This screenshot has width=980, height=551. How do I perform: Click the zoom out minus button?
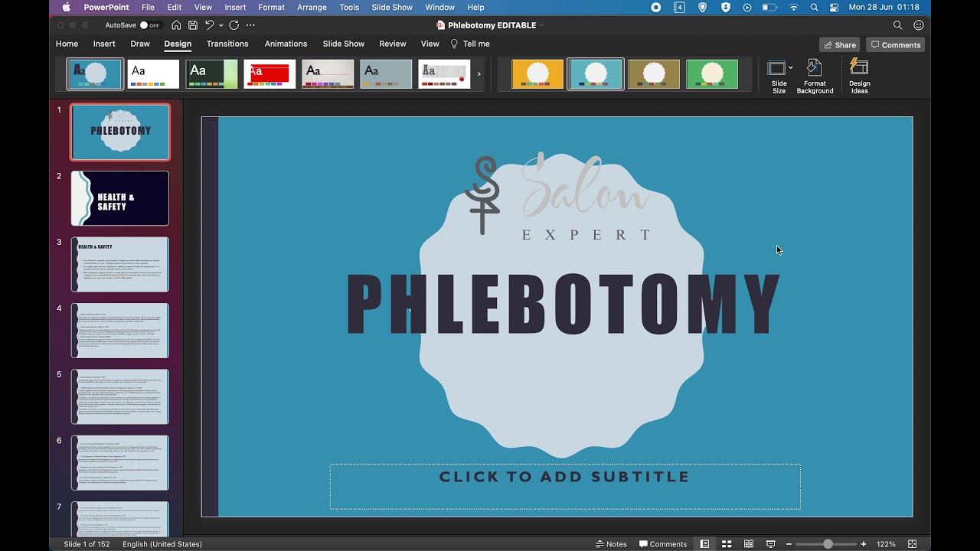coord(789,544)
